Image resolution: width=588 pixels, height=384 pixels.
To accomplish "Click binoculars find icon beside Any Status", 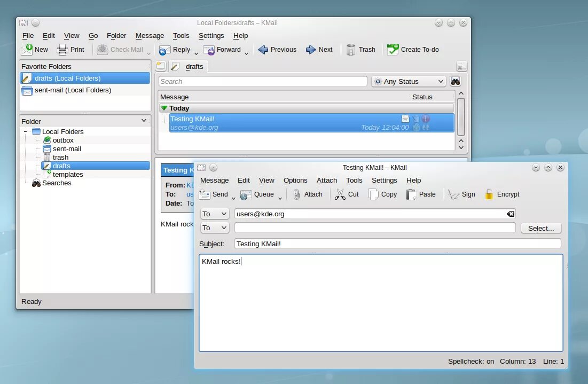I will pyautogui.click(x=455, y=81).
